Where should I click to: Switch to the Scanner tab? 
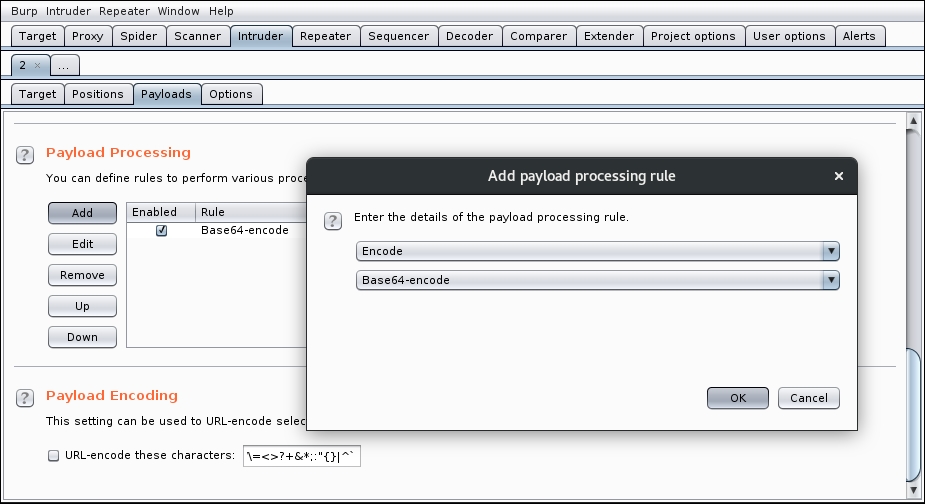198,36
